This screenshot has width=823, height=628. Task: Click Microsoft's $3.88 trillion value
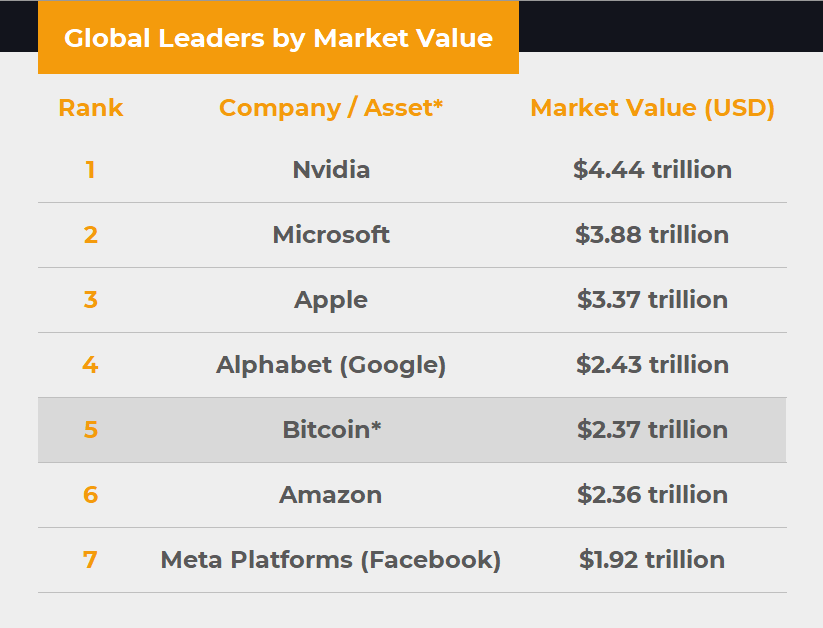click(652, 235)
